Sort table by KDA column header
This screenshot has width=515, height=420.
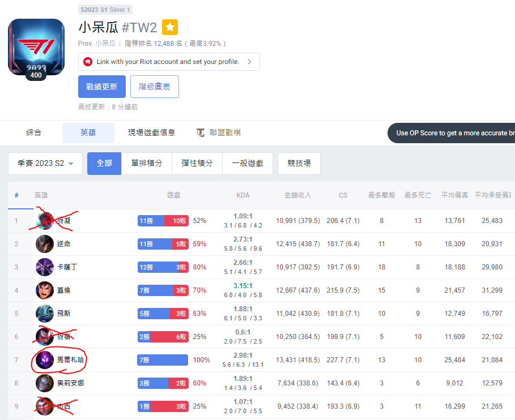click(x=242, y=195)
